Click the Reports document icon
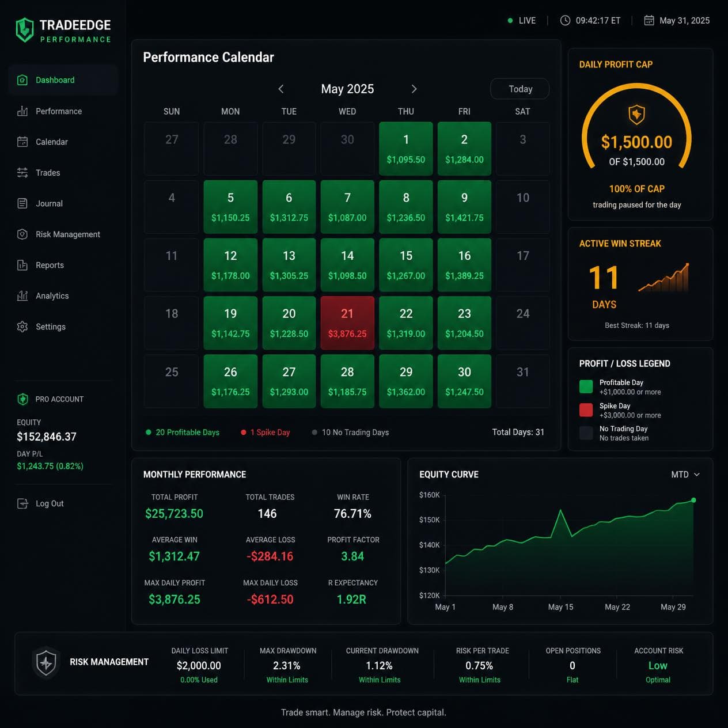The height and width of the screenshot is (728, 728). (22, 265)
